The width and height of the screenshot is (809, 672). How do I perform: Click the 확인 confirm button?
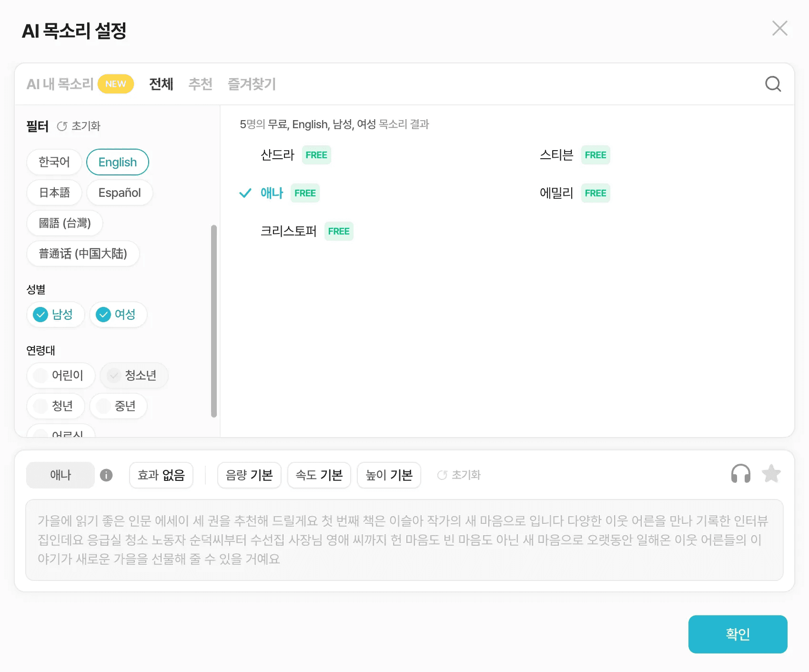tap(737, 634)
